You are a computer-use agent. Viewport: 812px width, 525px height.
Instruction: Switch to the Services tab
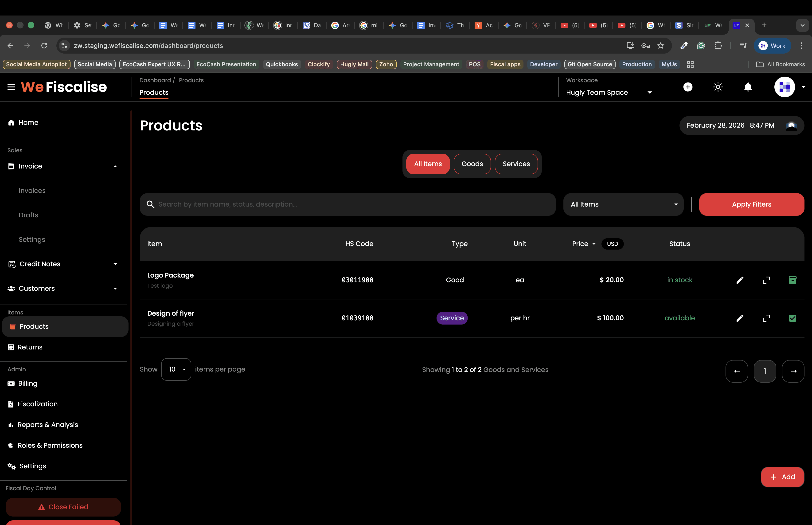(x=516, y=164)
